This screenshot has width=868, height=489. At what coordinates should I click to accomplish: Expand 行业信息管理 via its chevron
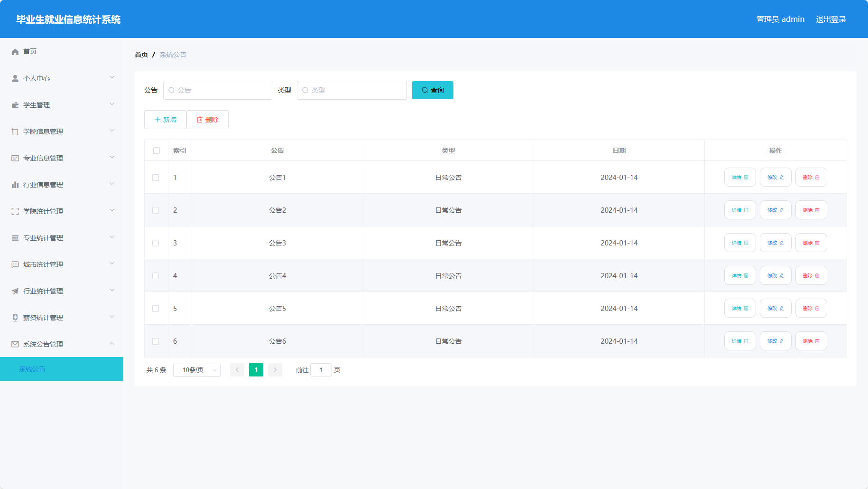(112, 184)
